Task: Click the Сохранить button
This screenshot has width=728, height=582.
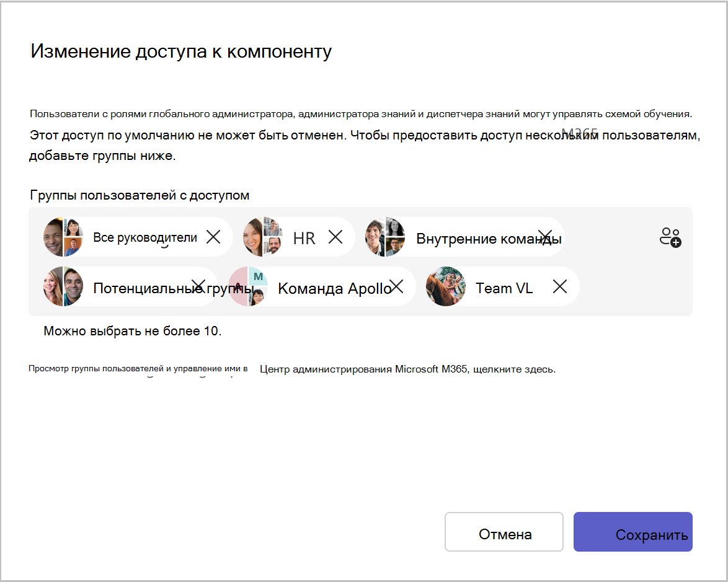Action: [x=633, y=532]
